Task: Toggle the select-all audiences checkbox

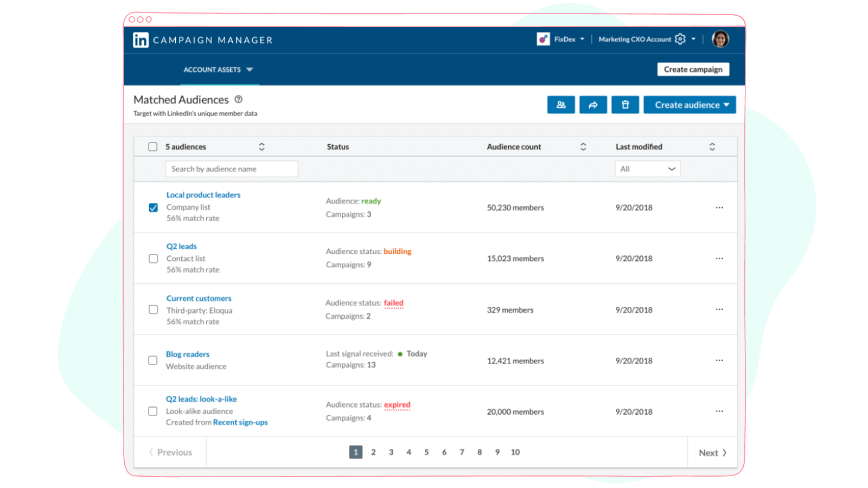Action: point(152,146)
